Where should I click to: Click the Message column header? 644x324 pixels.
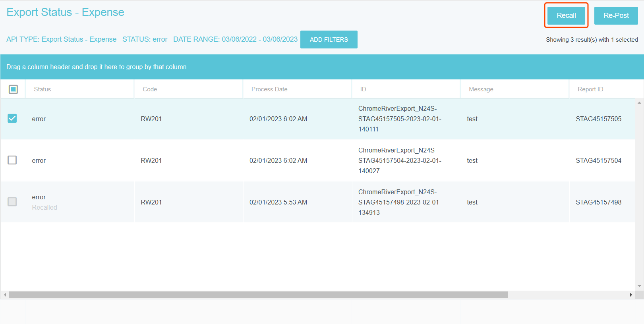coord(481,89)
